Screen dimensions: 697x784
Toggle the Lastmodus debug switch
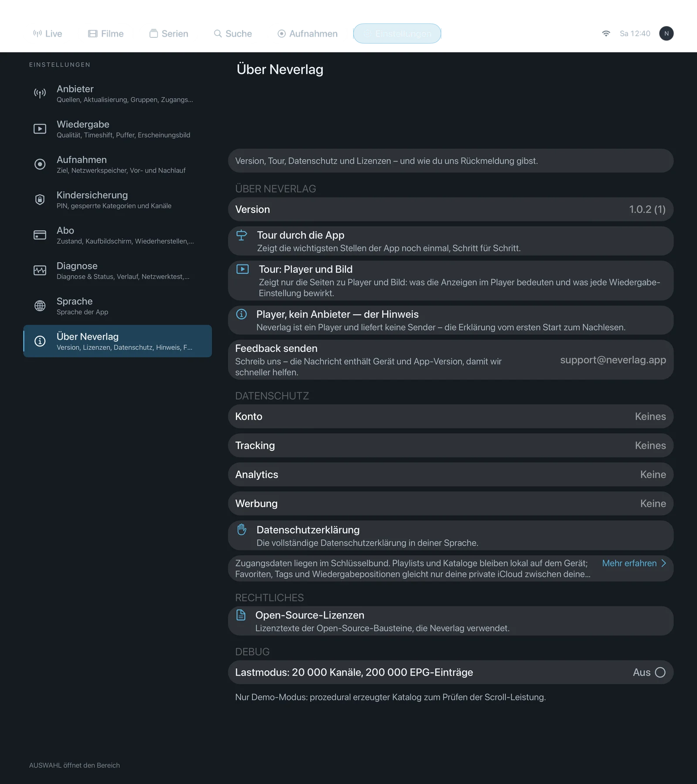point(660,672)
